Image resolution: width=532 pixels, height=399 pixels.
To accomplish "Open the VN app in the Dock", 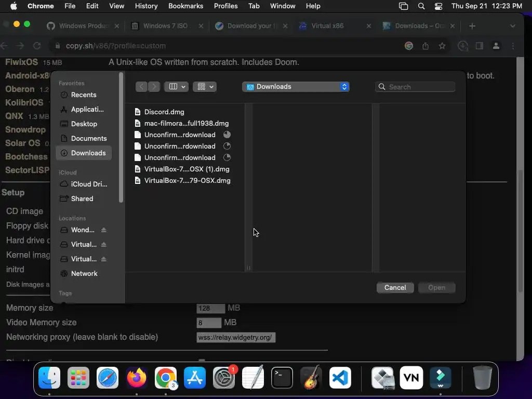I will 411,378.
